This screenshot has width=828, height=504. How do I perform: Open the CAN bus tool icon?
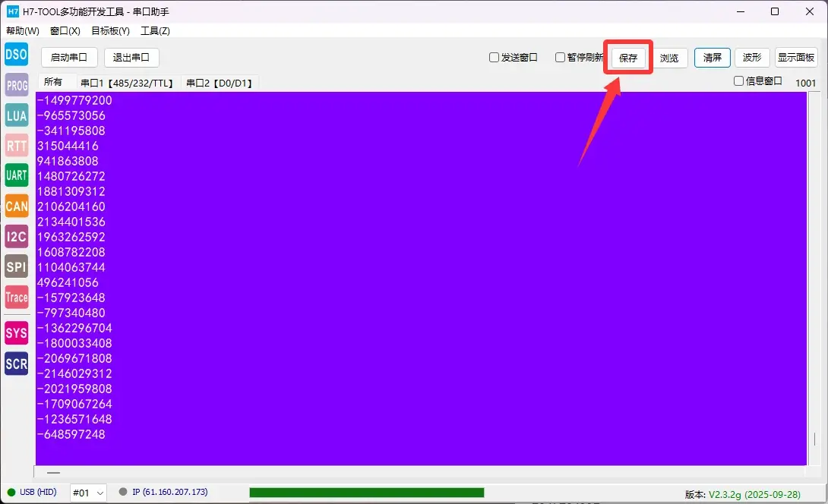[17, 206]
